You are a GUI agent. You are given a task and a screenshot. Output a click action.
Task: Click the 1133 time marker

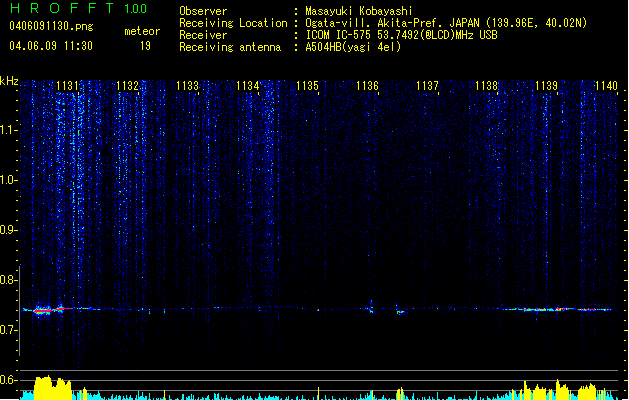click(x=187, y=86)
